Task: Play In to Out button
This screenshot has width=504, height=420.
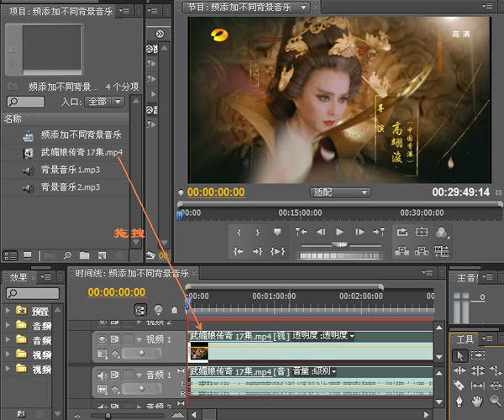Action: coord(278,251)
